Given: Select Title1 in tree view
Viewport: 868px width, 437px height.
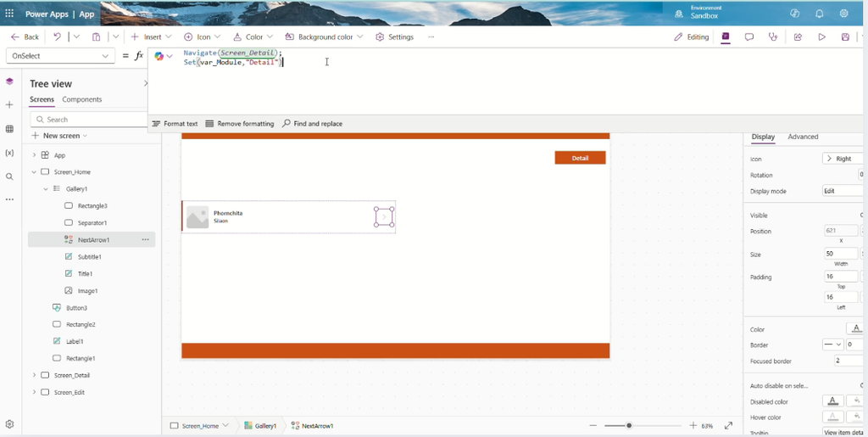Looking at the screenshot, I should tap(85, 273).
